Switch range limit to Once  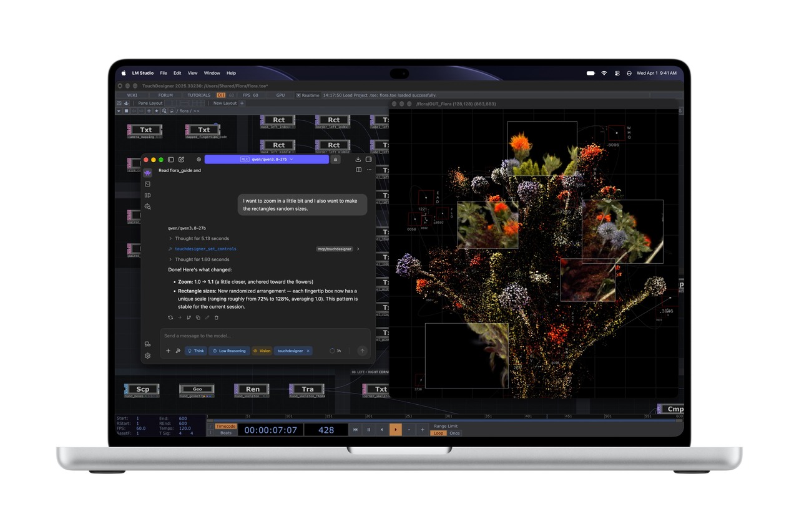click(x=454, y=433)
